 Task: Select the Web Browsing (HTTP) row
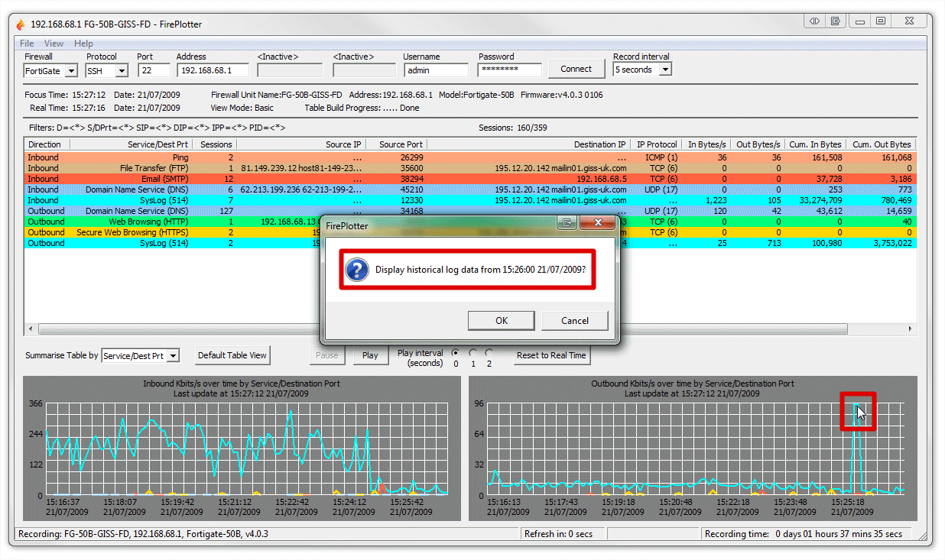pos(470,222)
